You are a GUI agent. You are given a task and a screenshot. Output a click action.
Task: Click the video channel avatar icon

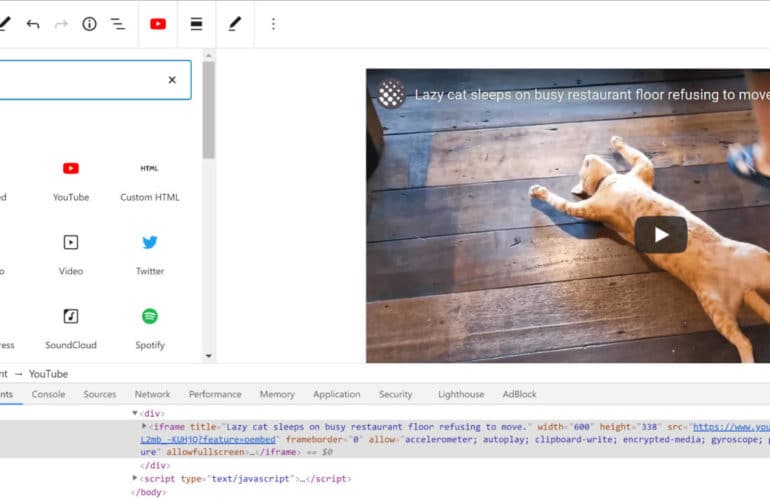click(391, 94)
